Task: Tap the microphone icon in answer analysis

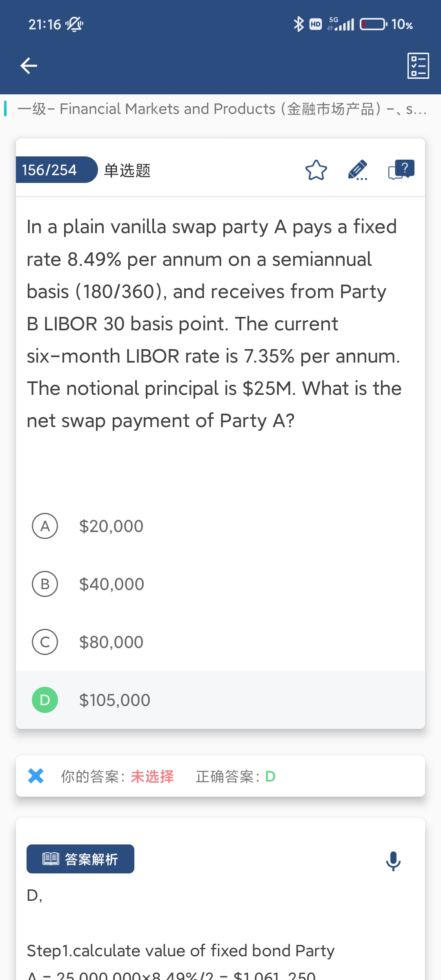Action: coord(393,861)
